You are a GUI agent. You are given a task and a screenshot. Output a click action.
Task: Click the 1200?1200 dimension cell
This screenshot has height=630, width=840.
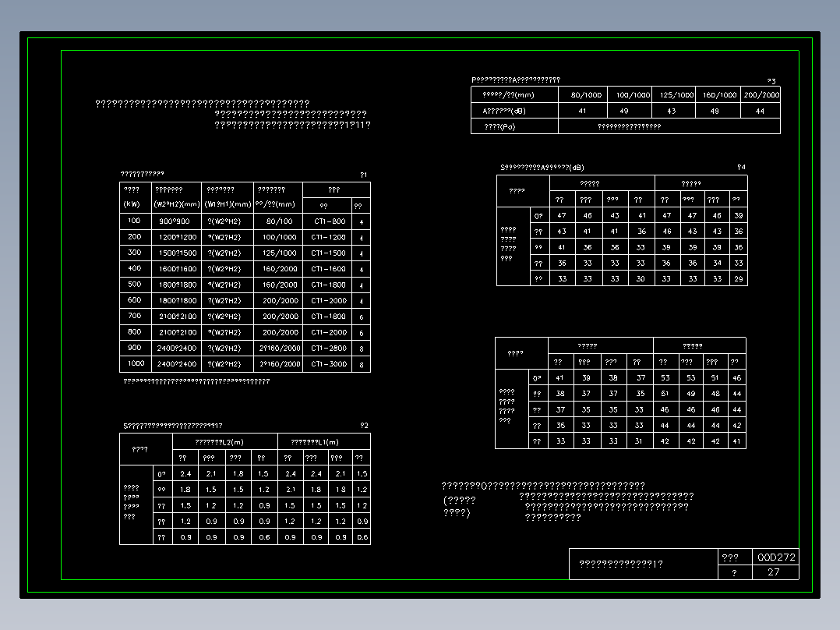click(x=178, y=237)
